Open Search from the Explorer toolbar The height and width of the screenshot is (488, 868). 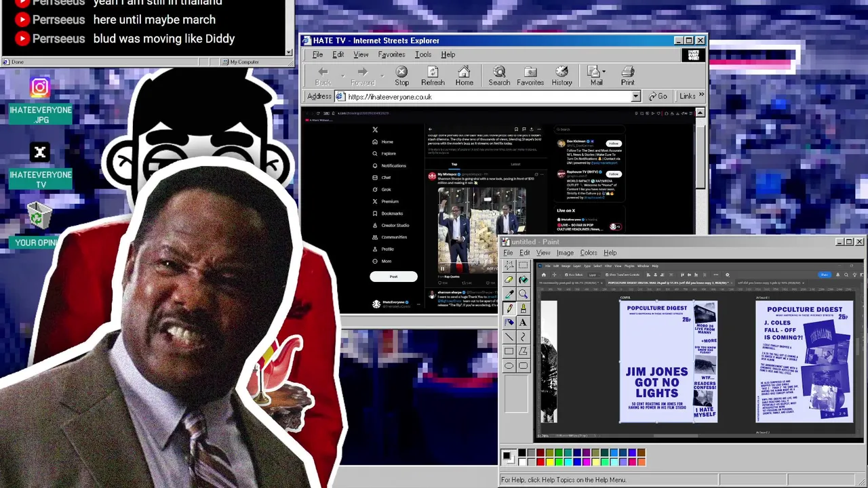tap(499, 75)
